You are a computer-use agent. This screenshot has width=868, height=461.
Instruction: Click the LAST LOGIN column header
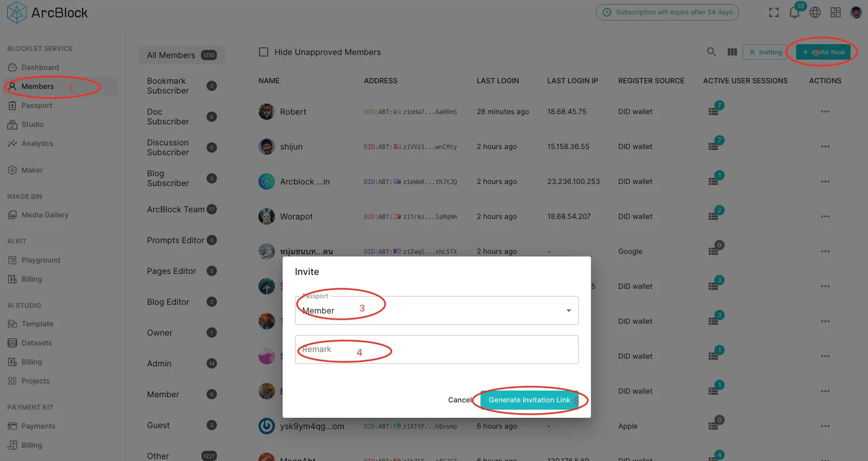(x=497, y=81)
